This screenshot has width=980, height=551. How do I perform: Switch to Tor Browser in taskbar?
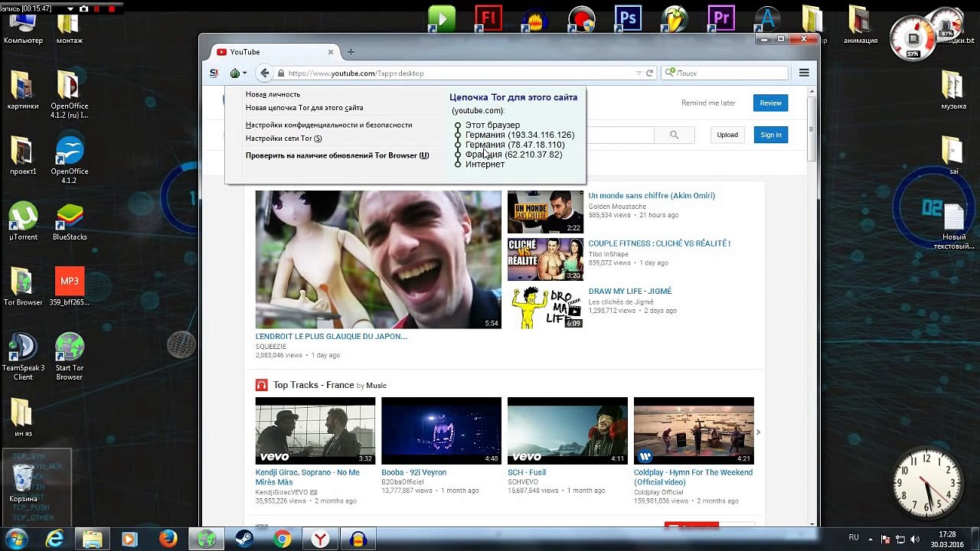tap(207, 539)
